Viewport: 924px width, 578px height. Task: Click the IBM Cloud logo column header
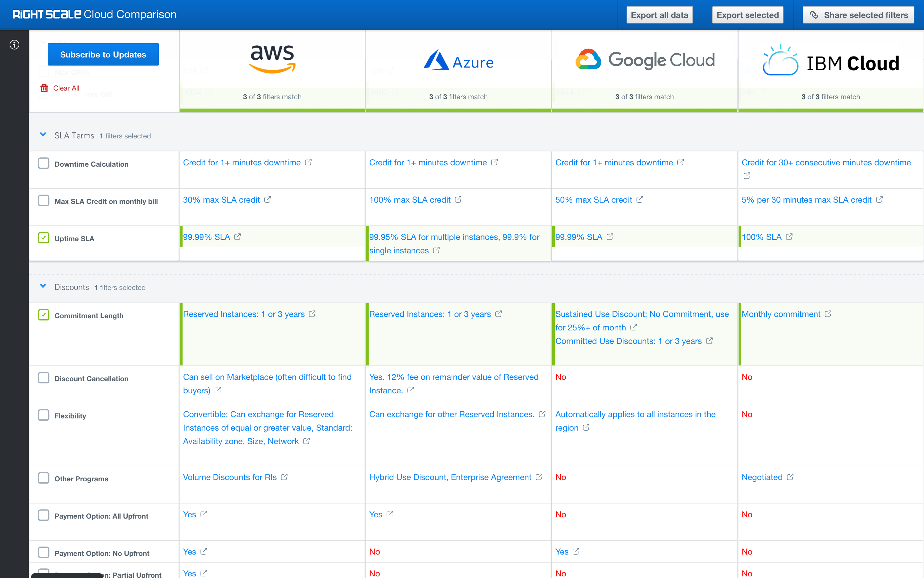coord(831,60)
